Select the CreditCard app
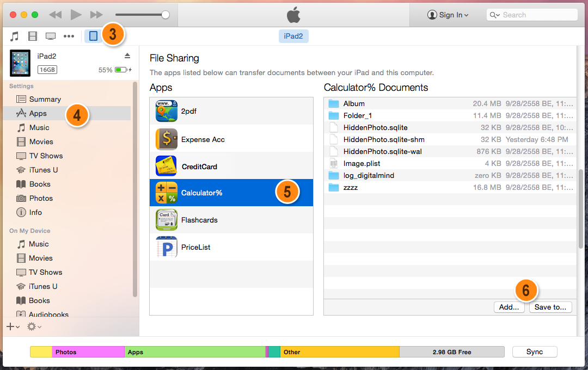Screen dimensions: 588x370 pos(231,165)
